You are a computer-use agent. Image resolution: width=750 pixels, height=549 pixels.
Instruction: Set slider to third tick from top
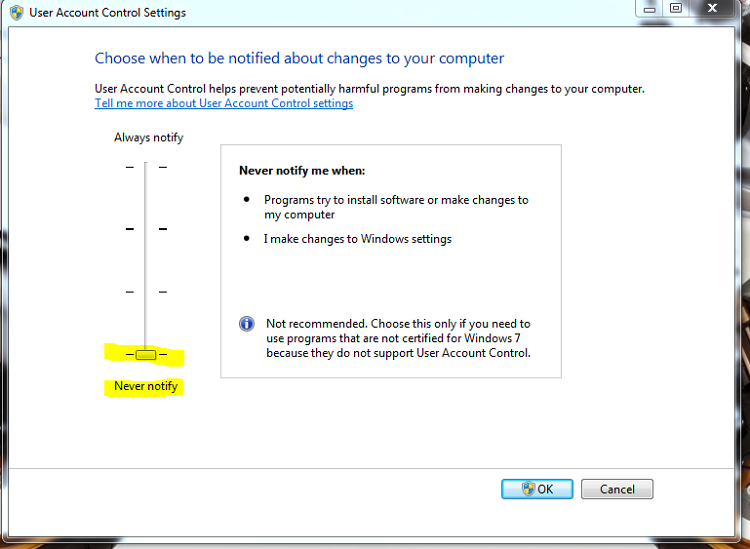[146, 291]
